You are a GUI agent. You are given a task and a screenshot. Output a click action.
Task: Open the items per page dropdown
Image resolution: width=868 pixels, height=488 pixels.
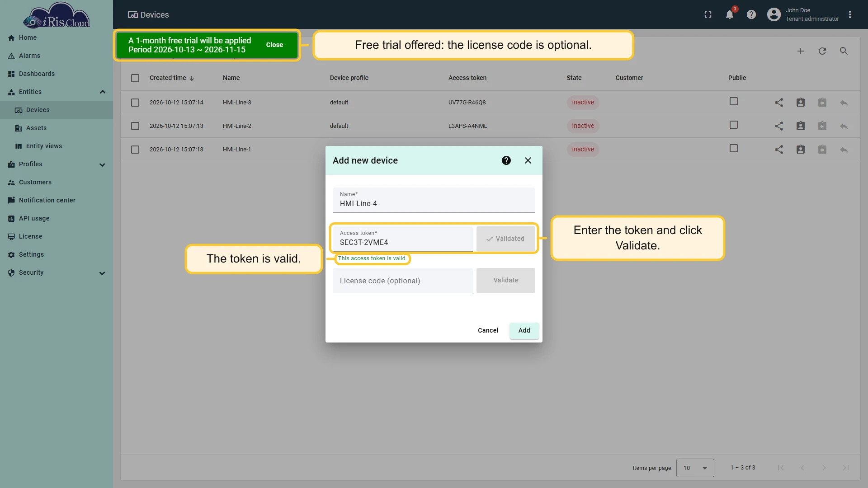tap(695, 468)
